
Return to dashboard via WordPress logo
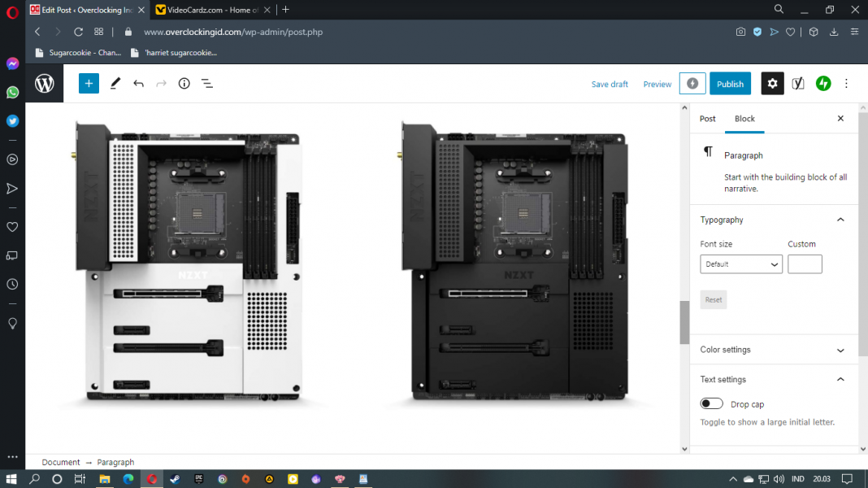point(44,84)
